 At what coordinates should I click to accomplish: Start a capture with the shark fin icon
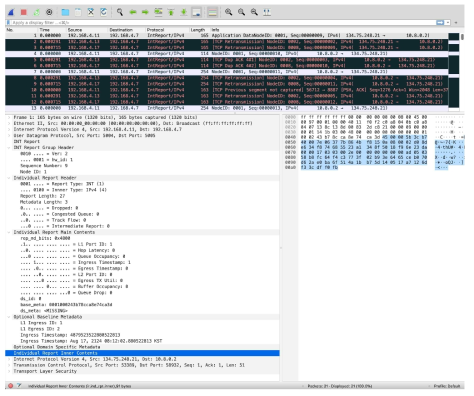11,12
